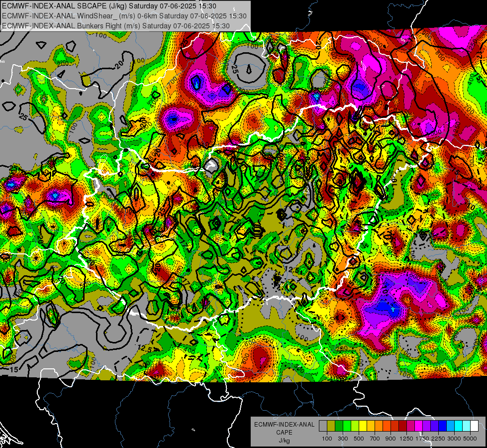Click the olive swatch in CAPE legend

(x=331, y=426)
